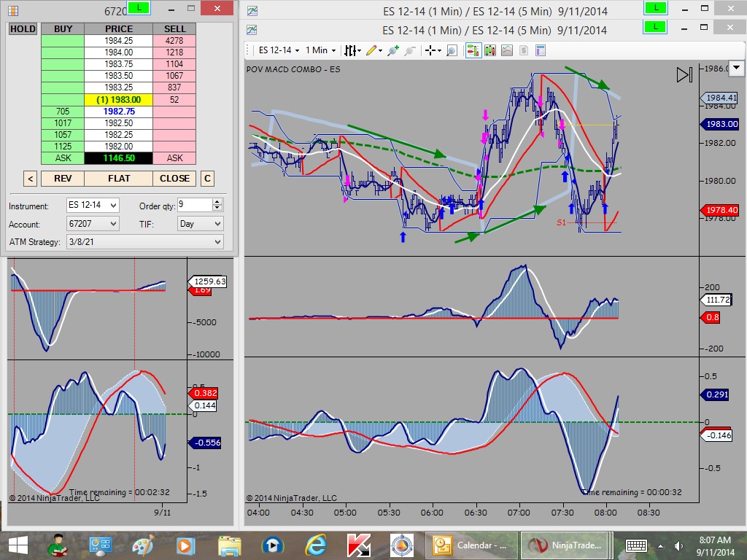Click the chart icon in upper title bar

coord(252,10)
